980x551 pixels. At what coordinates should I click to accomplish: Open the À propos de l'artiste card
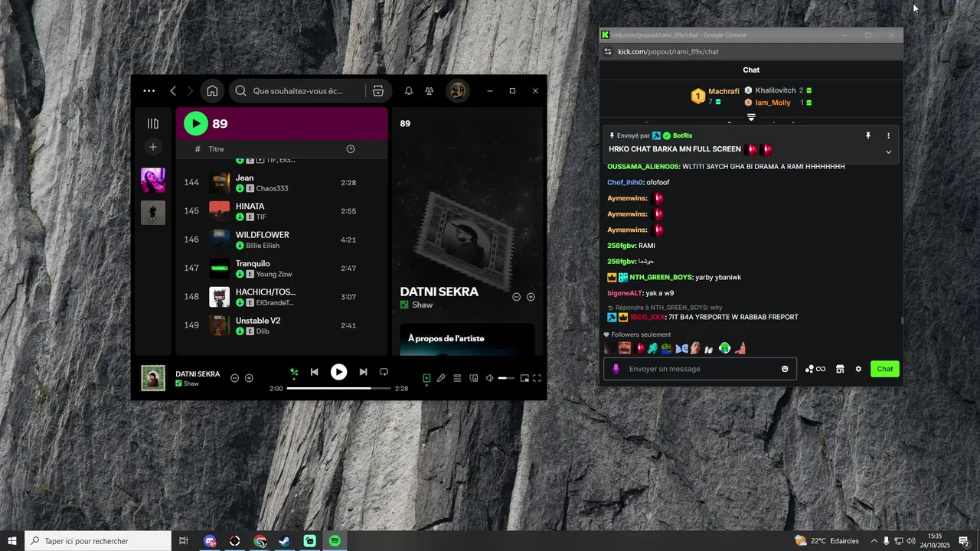(467, 340)
